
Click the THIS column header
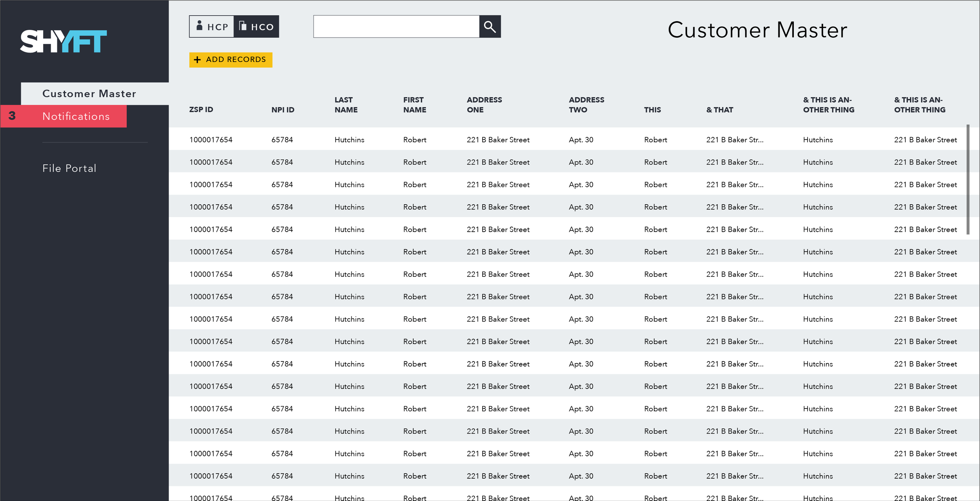(652, 110)
